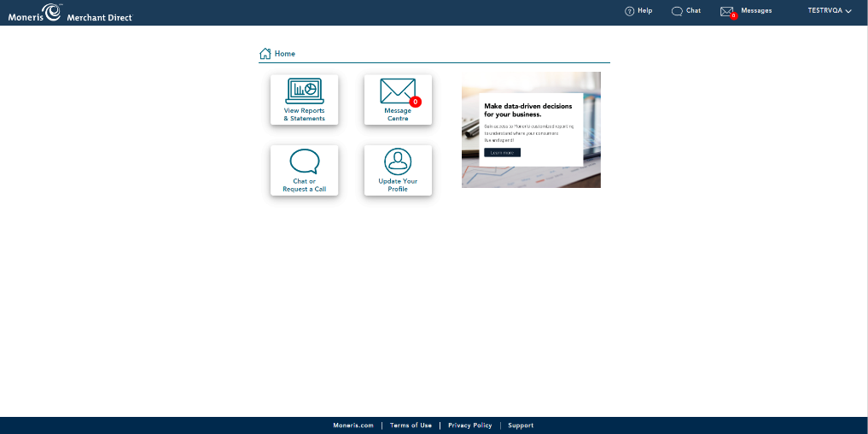Open the Moneris.com footer link
This screenshot has width=868, height=434.
[x=353, y=425]
